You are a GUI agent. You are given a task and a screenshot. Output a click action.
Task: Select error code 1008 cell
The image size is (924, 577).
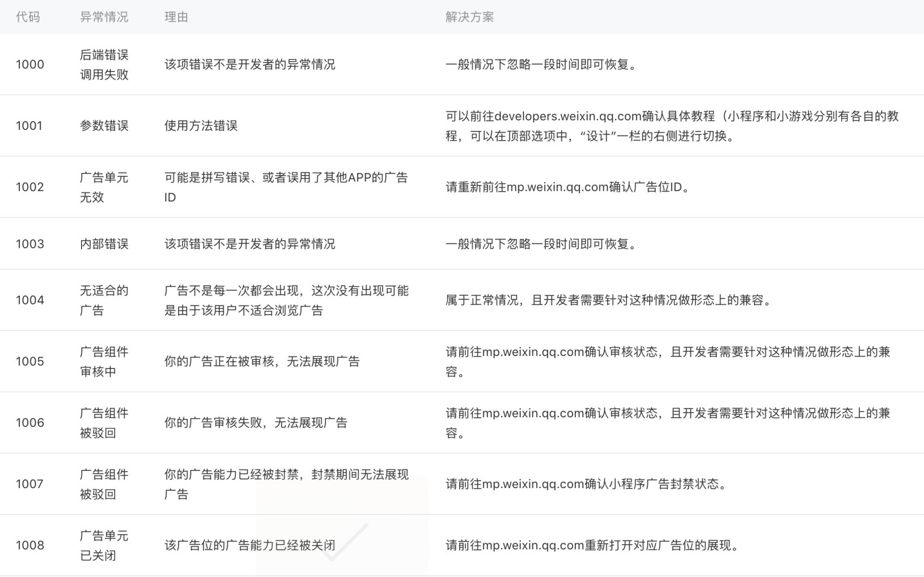(x=30, y=545)
